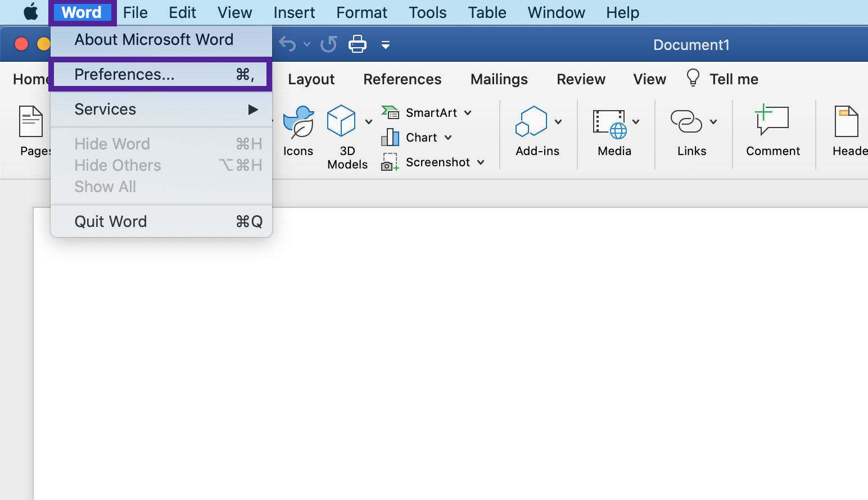Open the Window menu

click(556, 12)
